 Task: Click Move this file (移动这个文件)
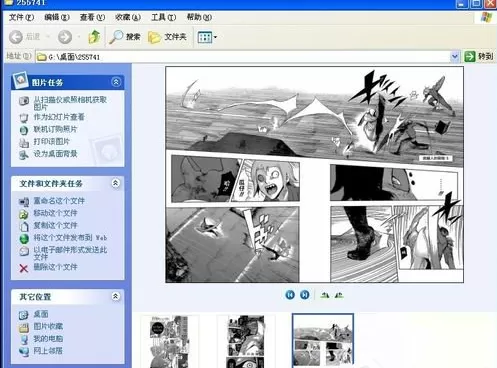point(55,213)
